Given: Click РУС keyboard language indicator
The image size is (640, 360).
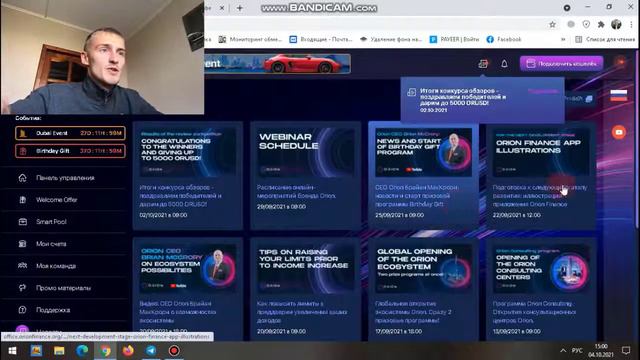Looking at the screenshot, I should click(x=577, y=351).
